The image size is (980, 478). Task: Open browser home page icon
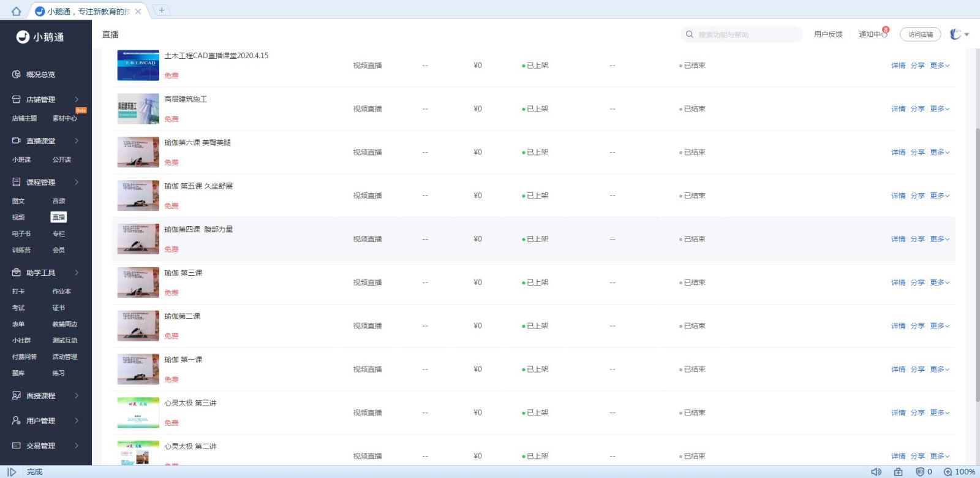click(x=16, y=11)
